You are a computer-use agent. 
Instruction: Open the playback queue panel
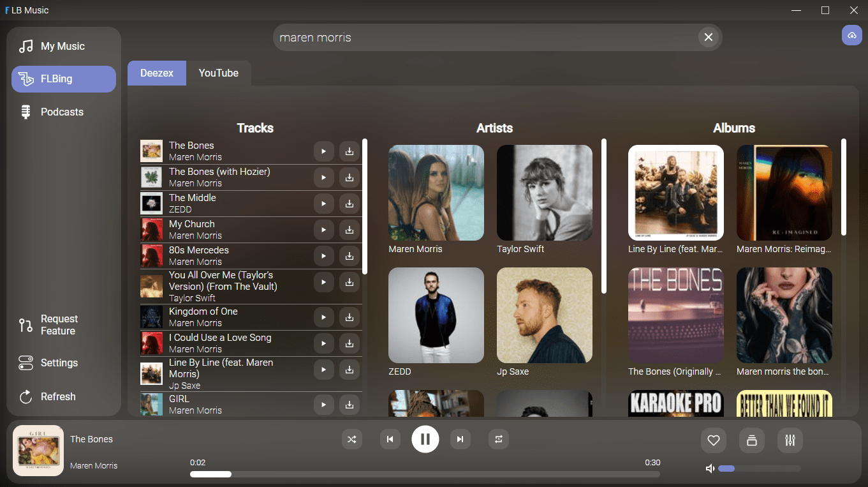751,440
